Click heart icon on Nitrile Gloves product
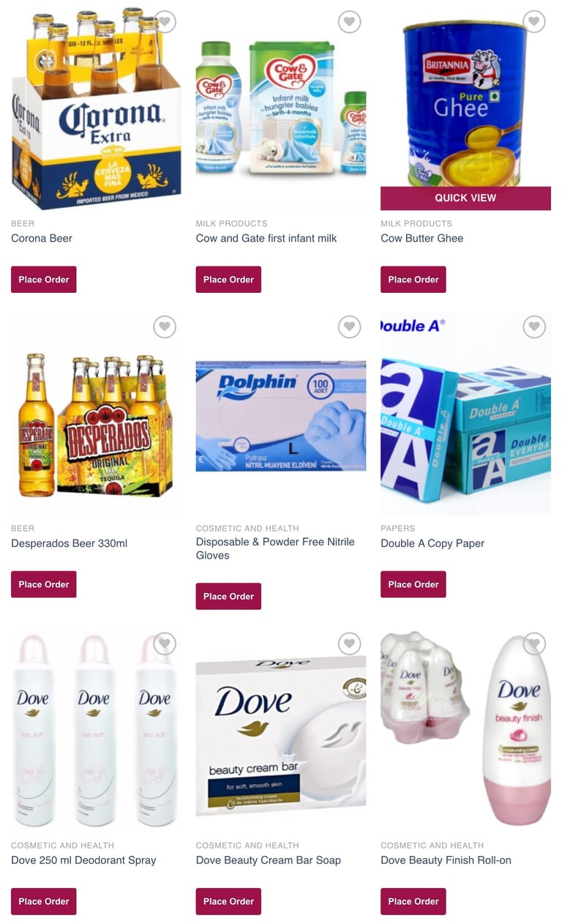Screen dimensions: 562x924 (350, 327)
